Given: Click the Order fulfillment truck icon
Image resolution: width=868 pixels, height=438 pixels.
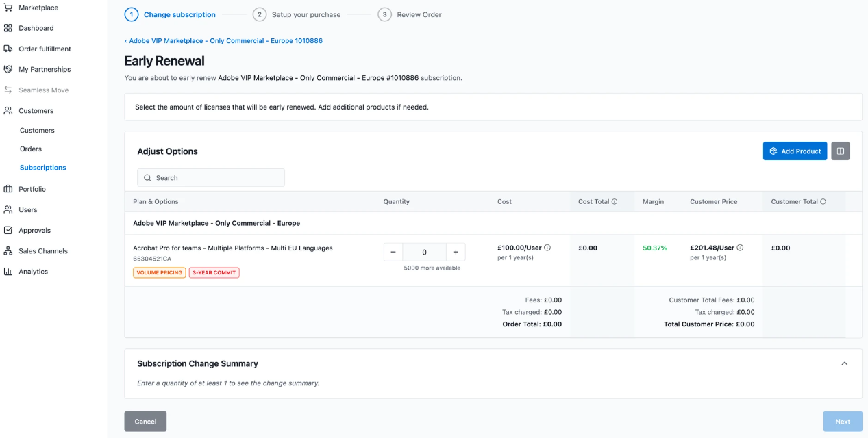Looking at the screenshot, I should coord(8,49).
